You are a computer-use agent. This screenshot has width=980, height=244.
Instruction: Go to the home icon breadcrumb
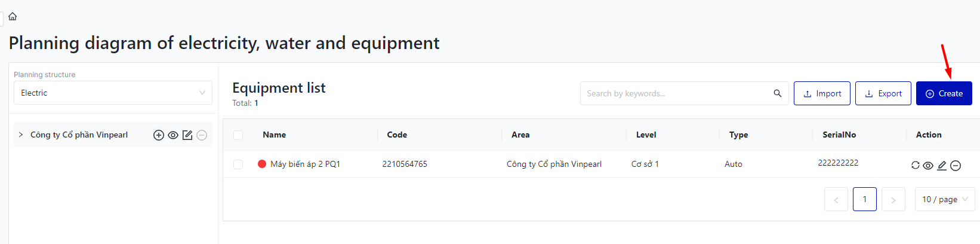13,16
